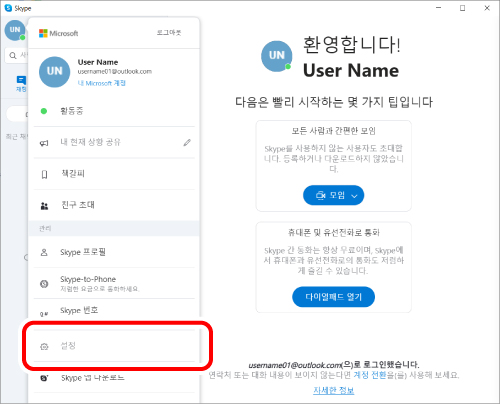Open the 채팅 chat tab icon
The image size is (500, 404).
click(21, 83)
